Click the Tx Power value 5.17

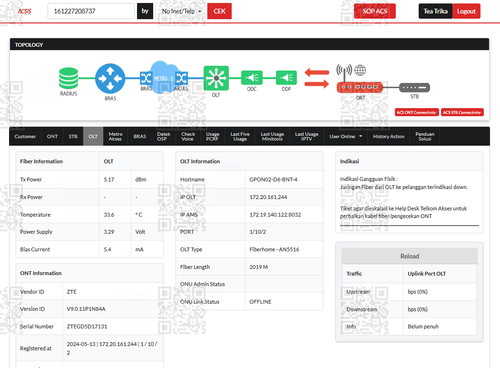[109, 179]
